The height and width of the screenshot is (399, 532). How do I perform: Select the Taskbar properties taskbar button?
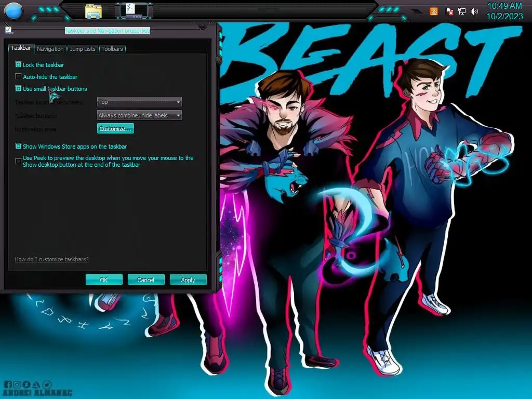134,10
